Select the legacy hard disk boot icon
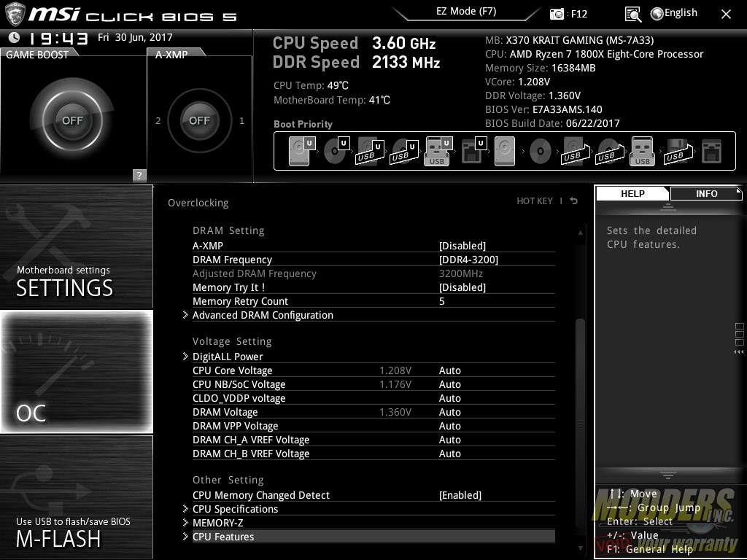Viewport: 747px width, 560px height. coord(505,151)
